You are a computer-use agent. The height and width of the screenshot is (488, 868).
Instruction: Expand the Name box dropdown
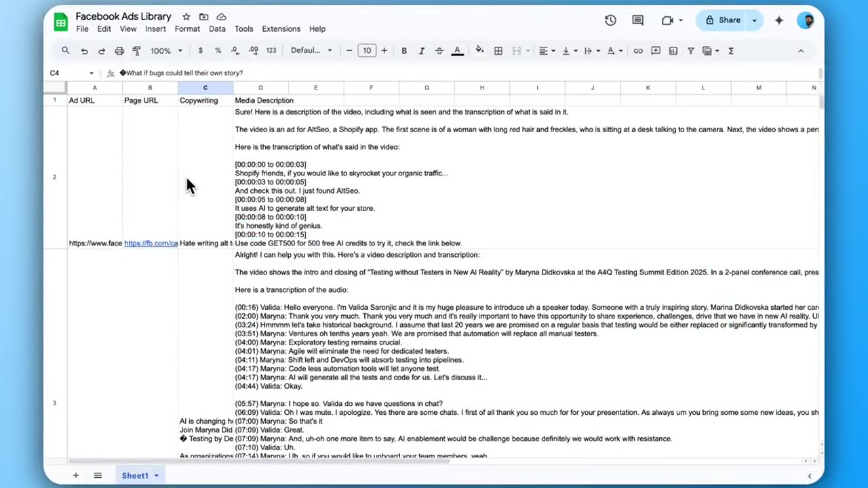(92, 73)
